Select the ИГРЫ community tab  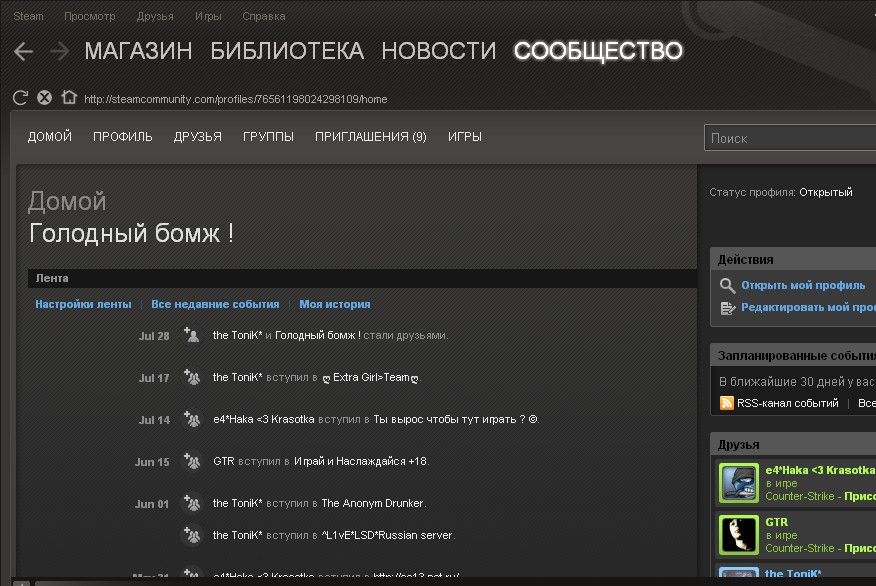click(x=465, y=137)
